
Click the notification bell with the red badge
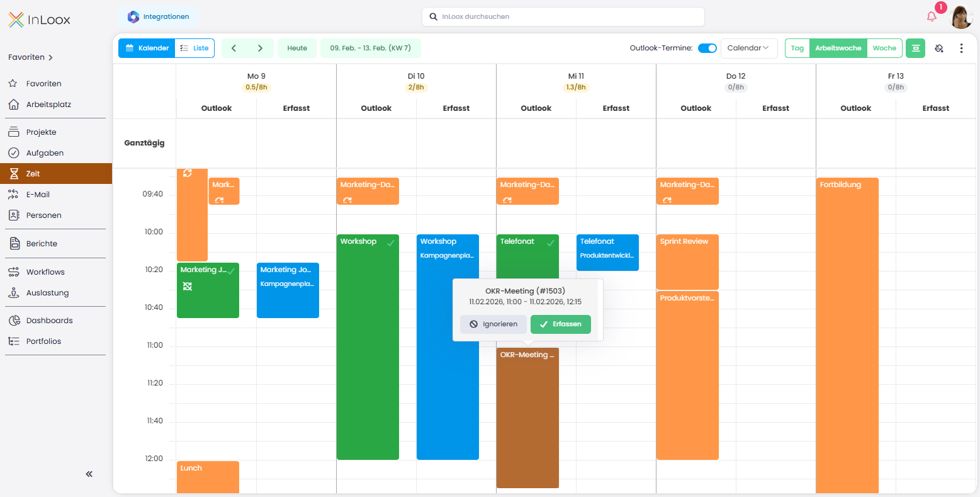pyautogui.click(x=932, y=17)
